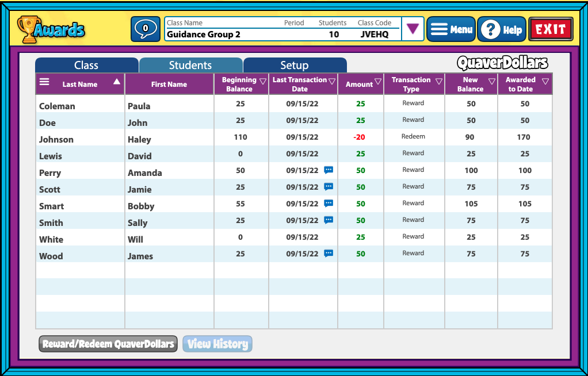Click the First Name column header
This screenshot has height=376, width=588.
[x=169, y=84]
